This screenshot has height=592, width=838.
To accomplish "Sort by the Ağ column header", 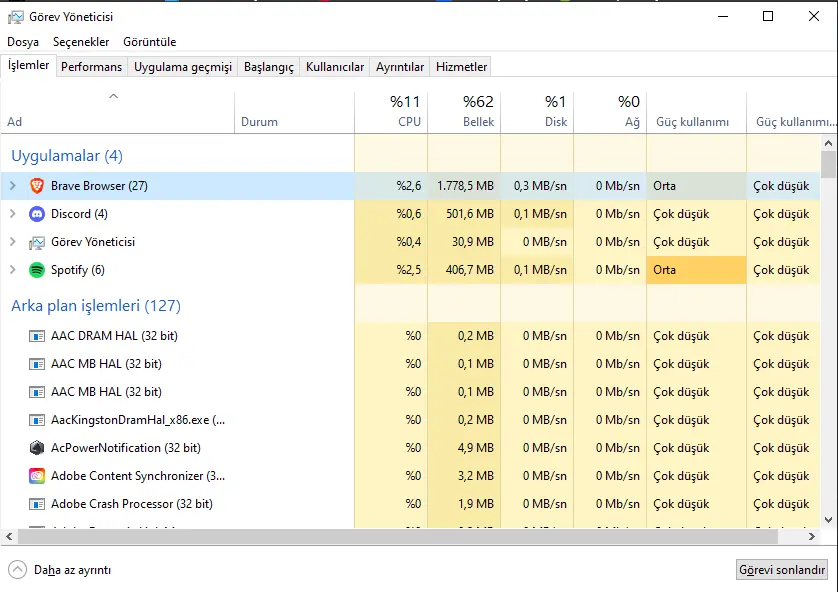I will tap(610, 112).
